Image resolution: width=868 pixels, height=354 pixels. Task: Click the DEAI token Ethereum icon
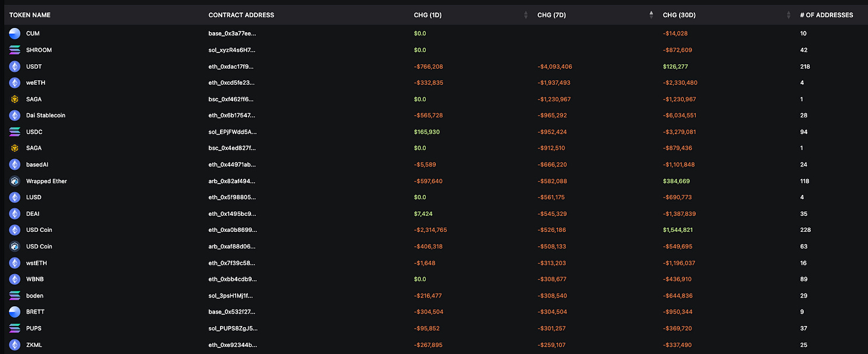[14, 213]
